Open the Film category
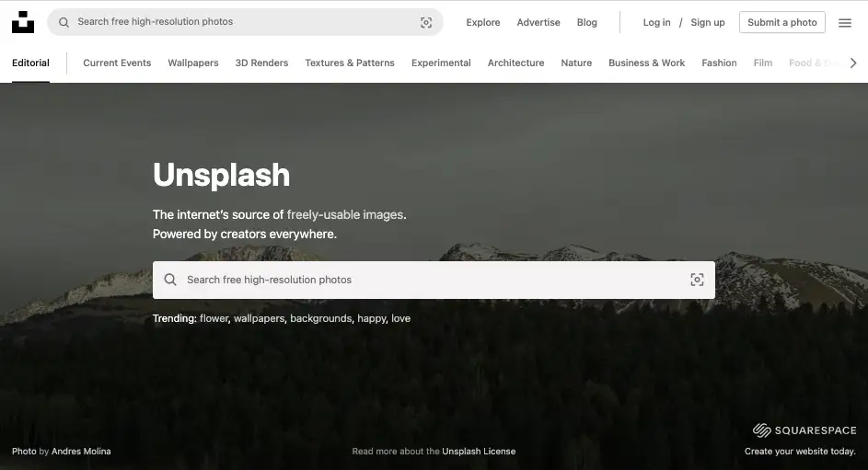This screenshot has height=470, width=868. point(763,63)
